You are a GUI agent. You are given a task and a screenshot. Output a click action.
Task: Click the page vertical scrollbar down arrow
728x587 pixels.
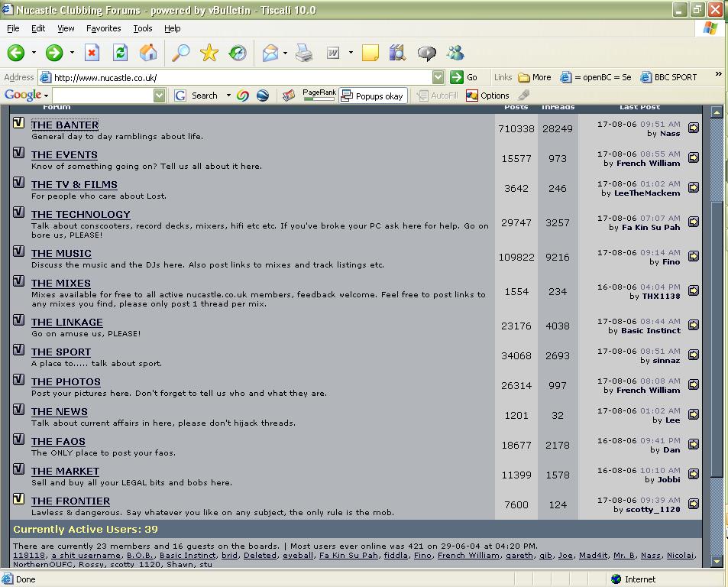point(717,561)
